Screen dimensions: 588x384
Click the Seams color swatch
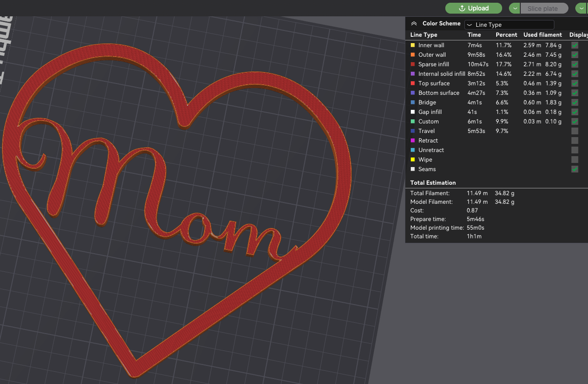(413, 169)
